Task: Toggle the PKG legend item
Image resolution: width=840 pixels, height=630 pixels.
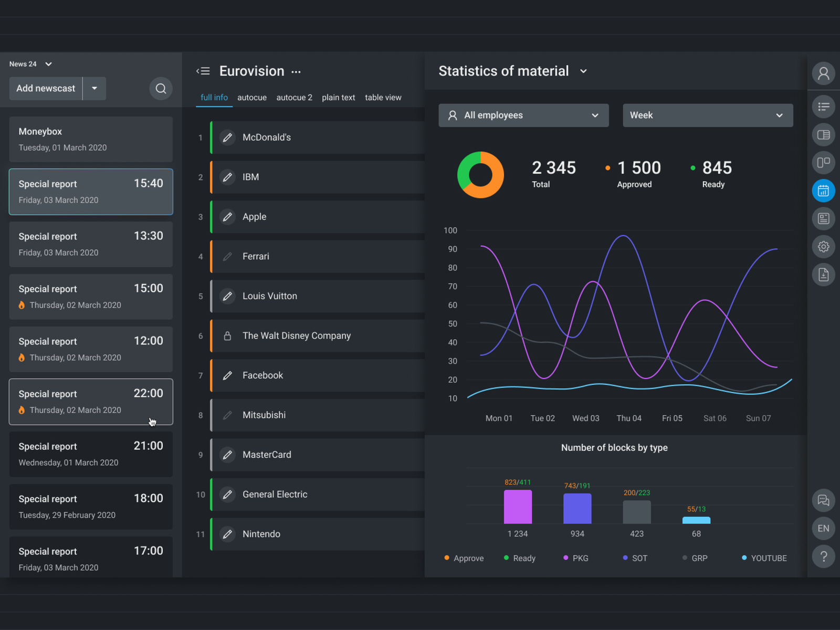Action: 576,558
